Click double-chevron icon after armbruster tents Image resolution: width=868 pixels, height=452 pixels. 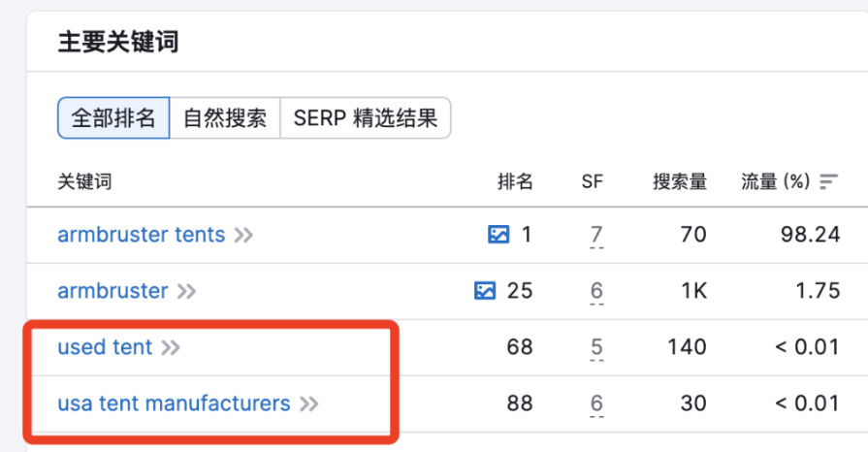coord(244,235)
